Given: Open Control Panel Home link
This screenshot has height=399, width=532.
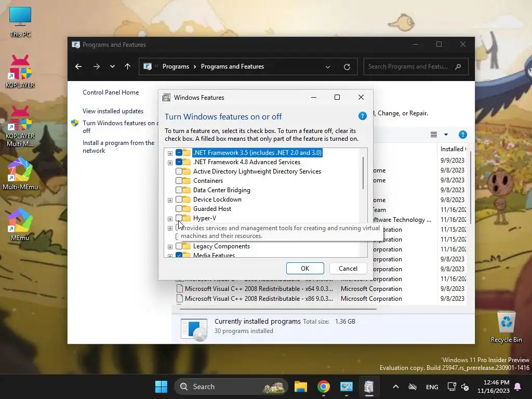Looking at the screenshot, I should [111, 92].
